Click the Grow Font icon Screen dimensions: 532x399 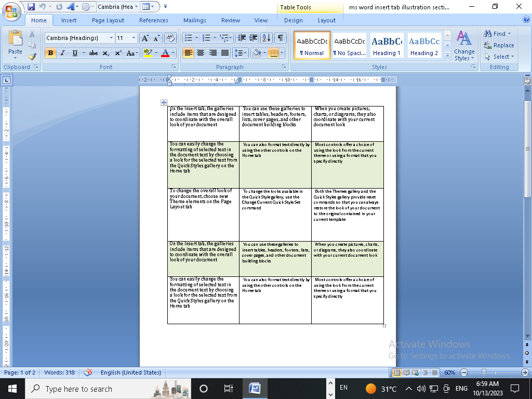click(145, 38)
